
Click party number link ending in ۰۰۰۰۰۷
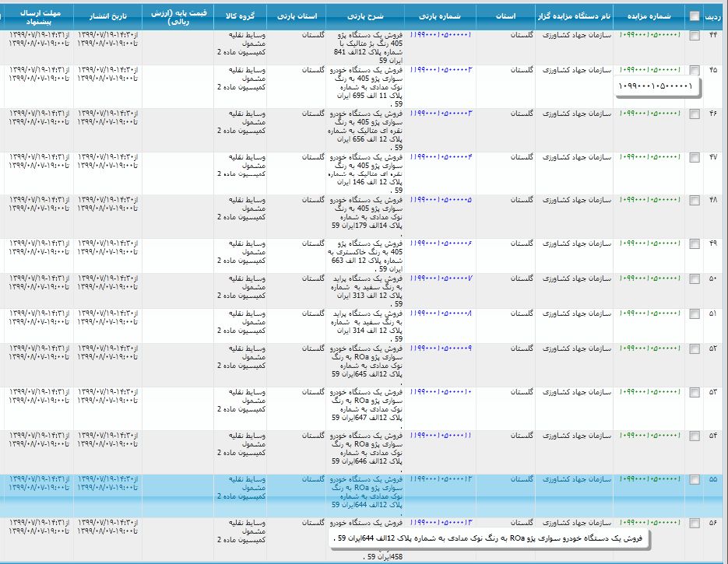point(441,278)
